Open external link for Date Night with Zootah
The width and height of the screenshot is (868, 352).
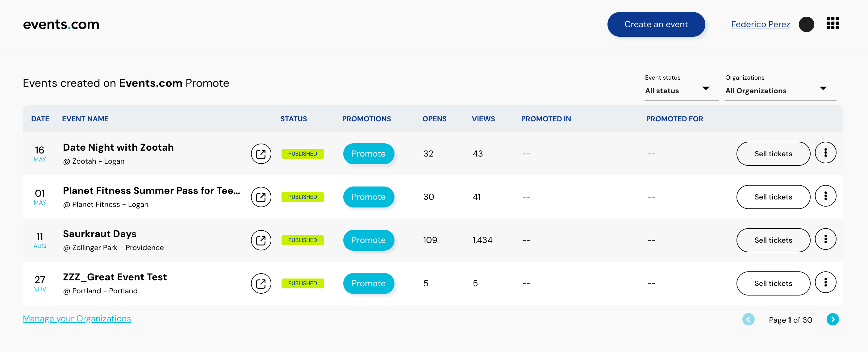point(261,154)
